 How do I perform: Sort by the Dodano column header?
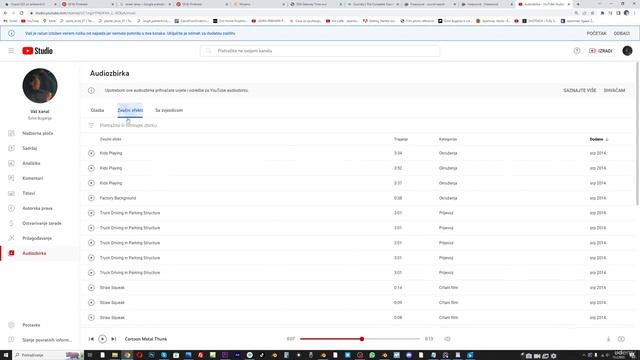[599, 139]
